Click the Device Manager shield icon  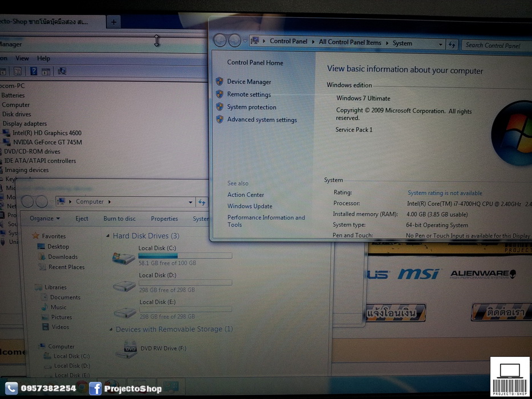[x=220, y=82]
